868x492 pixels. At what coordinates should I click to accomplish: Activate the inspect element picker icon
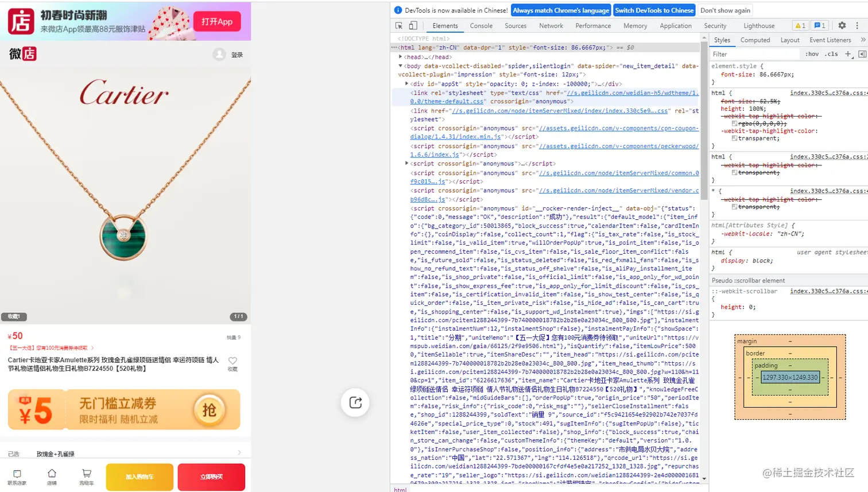[399, 25]
